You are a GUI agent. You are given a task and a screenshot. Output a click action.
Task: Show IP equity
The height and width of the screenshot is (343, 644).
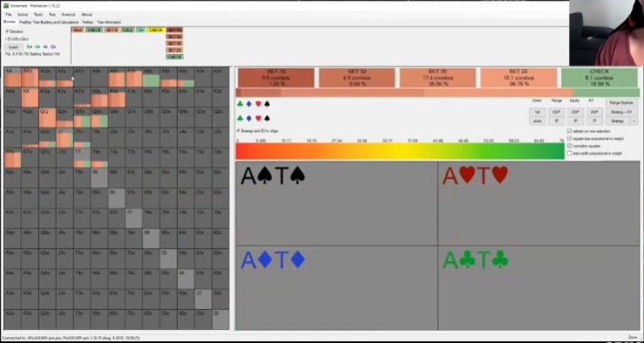[x=575, y=121]
